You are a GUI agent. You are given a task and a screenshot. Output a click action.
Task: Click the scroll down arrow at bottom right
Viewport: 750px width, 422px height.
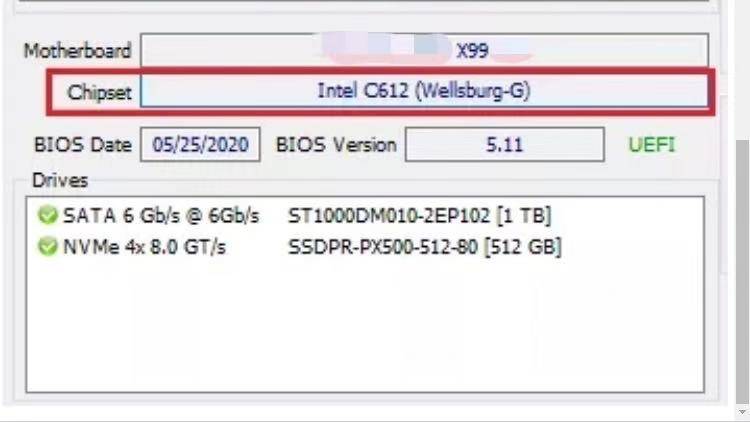pos(741,411)
